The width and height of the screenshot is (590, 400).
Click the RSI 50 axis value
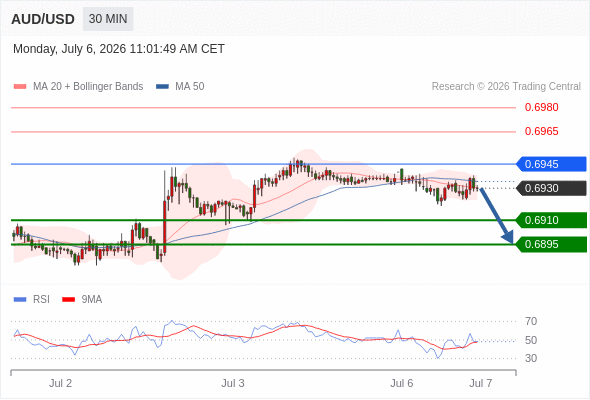531,340
